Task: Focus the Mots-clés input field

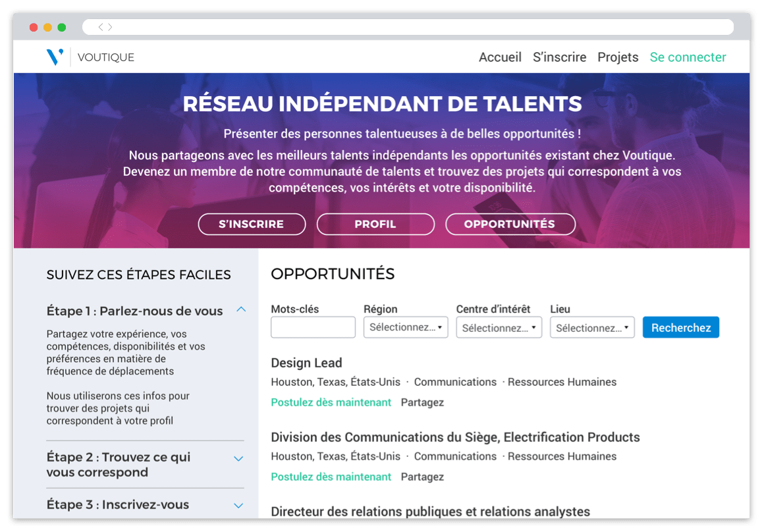Action: (314, 327)
